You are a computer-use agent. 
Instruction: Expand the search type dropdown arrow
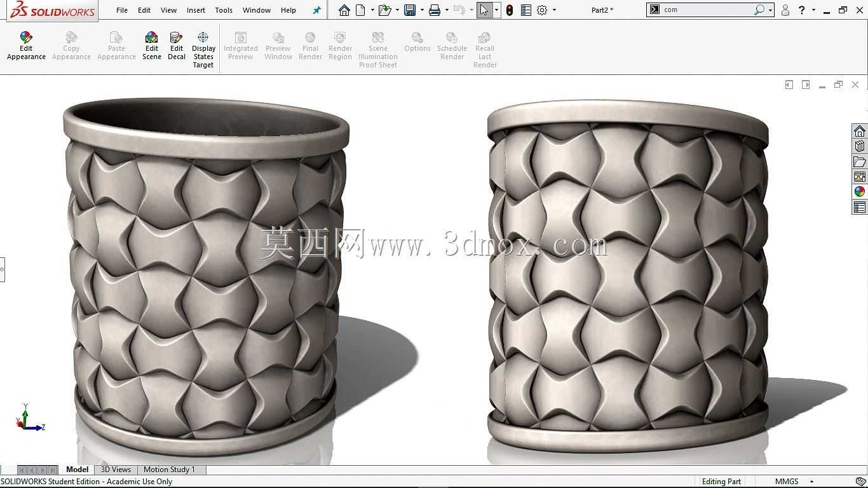(770, 10)
